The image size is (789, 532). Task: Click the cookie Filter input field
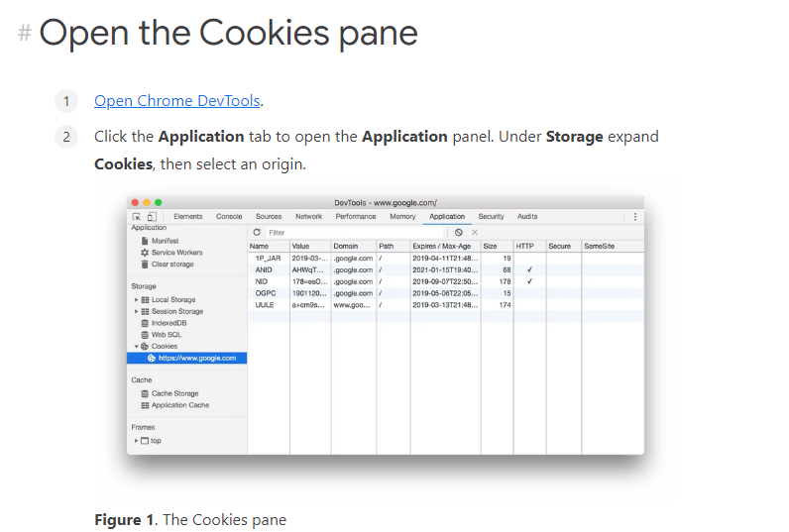[x=355, y=232]
